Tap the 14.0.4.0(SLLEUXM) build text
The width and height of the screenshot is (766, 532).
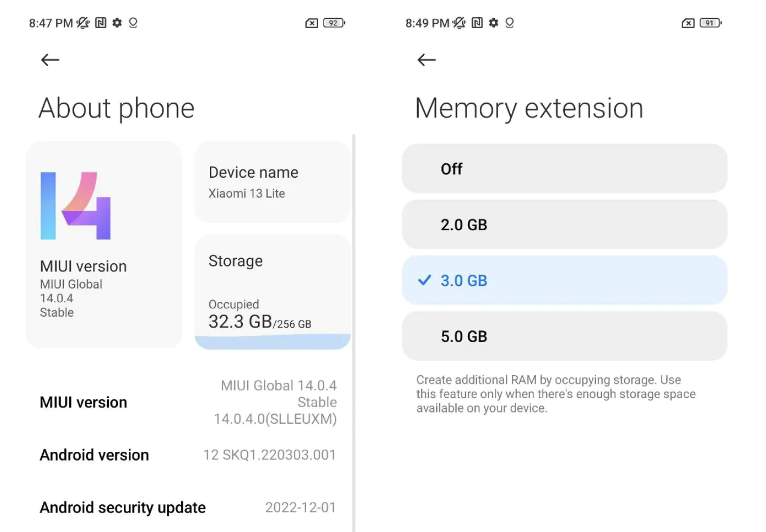(275, 419)
